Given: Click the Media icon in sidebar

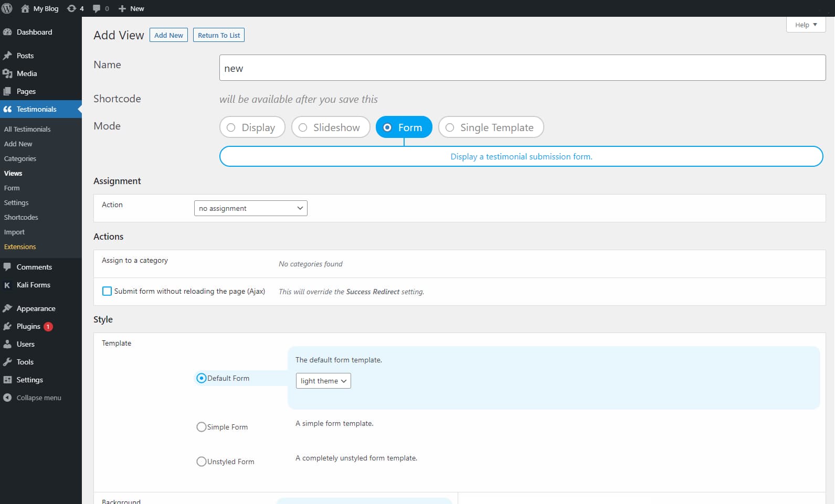Looking at the screenshot, I should [7, 73].
